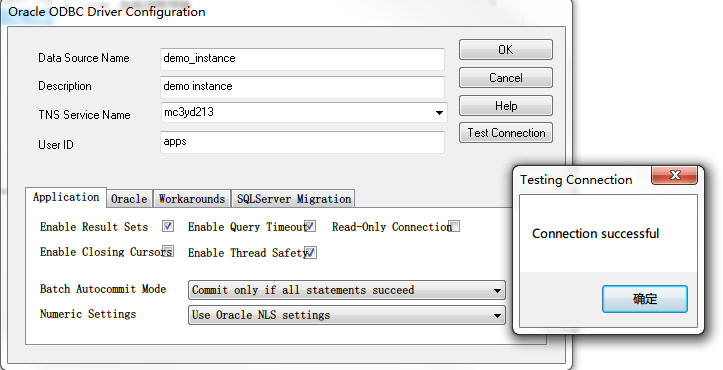Click the Test Connection button
This screenshot has height=370, width=723.
[506, 133]
